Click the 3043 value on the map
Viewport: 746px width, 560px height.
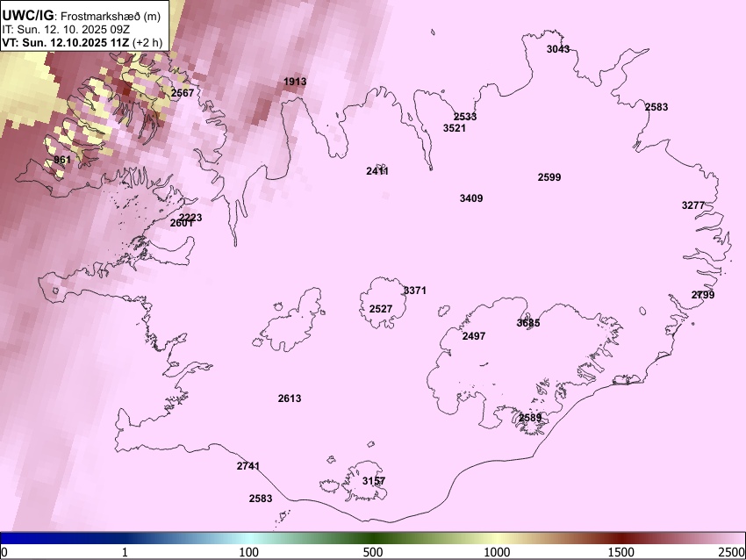tap(558, 49)
